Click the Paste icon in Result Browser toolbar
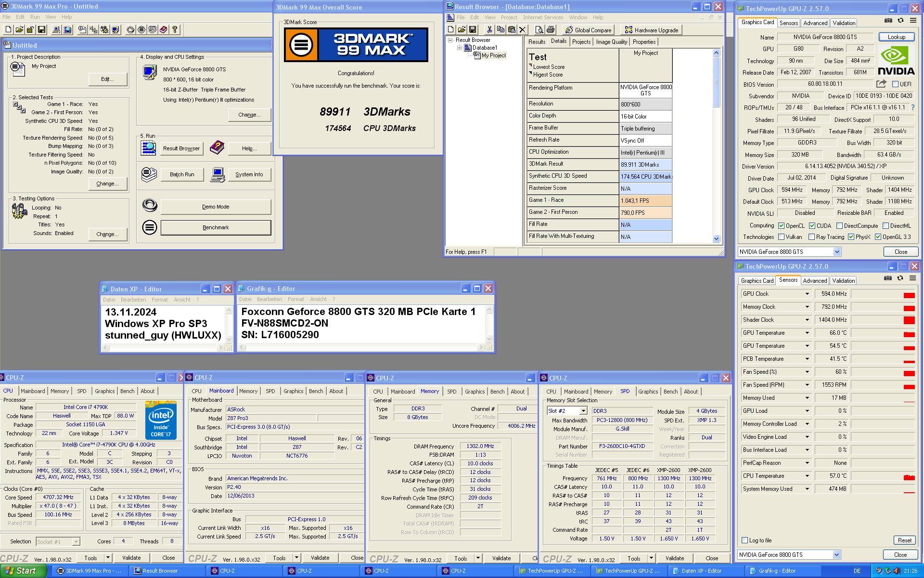The height and width of the screenshot is (578, 924). [512, 30]
